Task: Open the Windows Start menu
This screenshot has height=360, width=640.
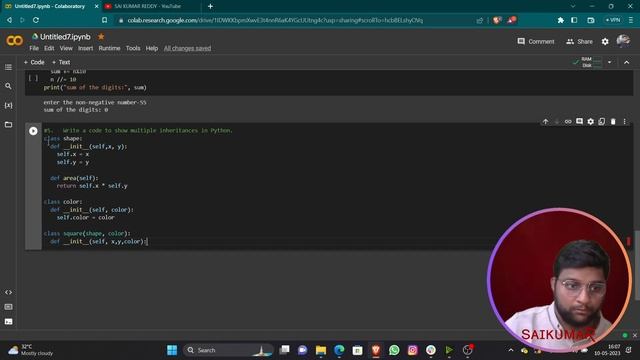Action: click(x=172, y=350)
